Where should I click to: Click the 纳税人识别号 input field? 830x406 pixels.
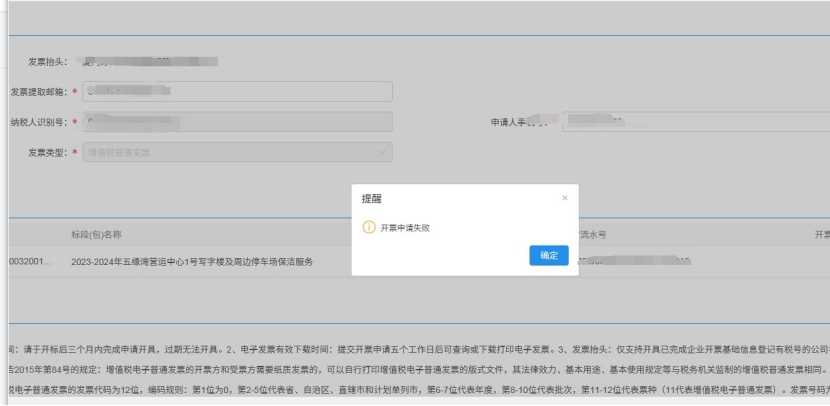click(238, 122)
